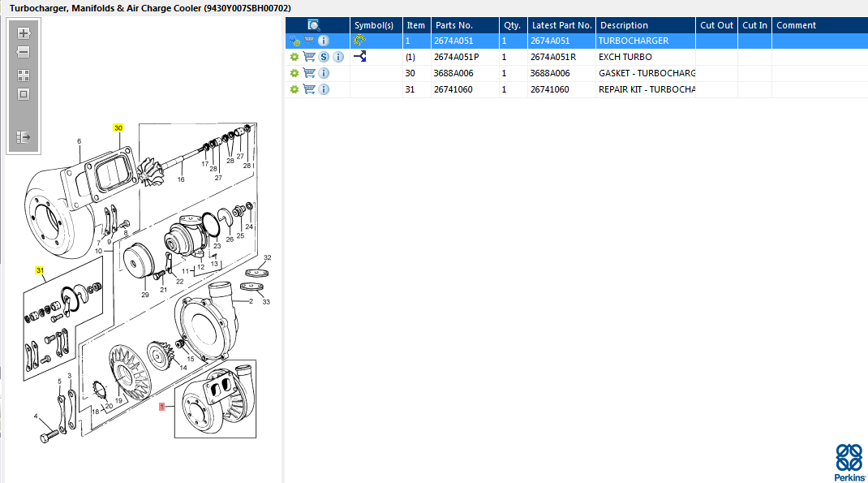
Task: Click green gear icon in EXCH TURBO row
Action: pos(294,57)
